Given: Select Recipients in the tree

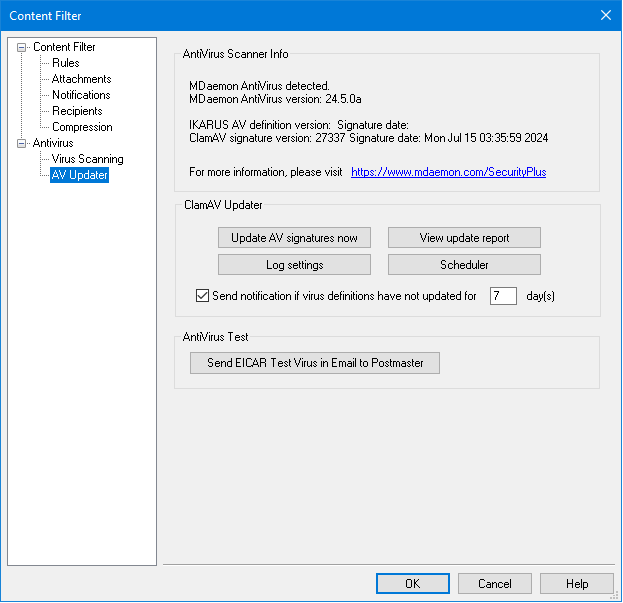Looking at the screenshot, I should (77, 111).
